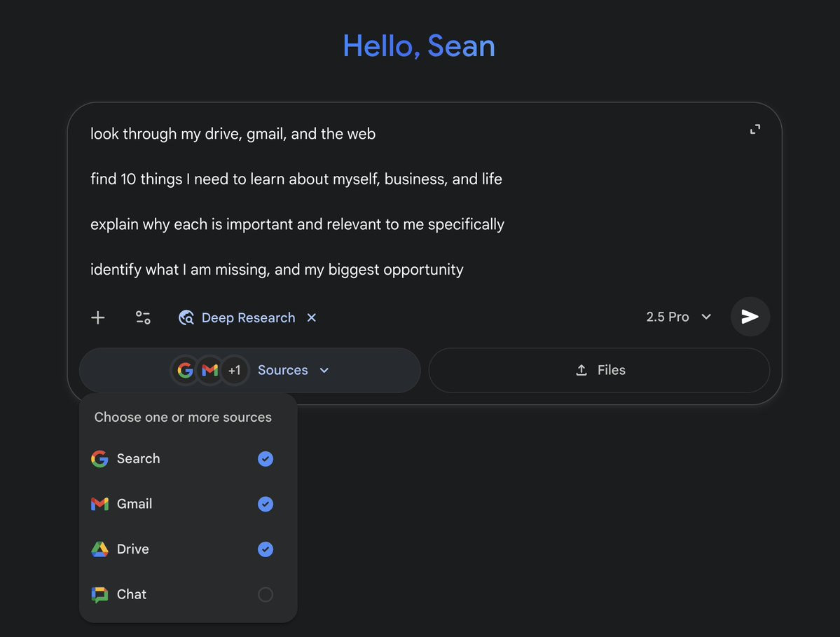
Task: Click the +1 badge in the Sources pill
Action: coord(234,370)
